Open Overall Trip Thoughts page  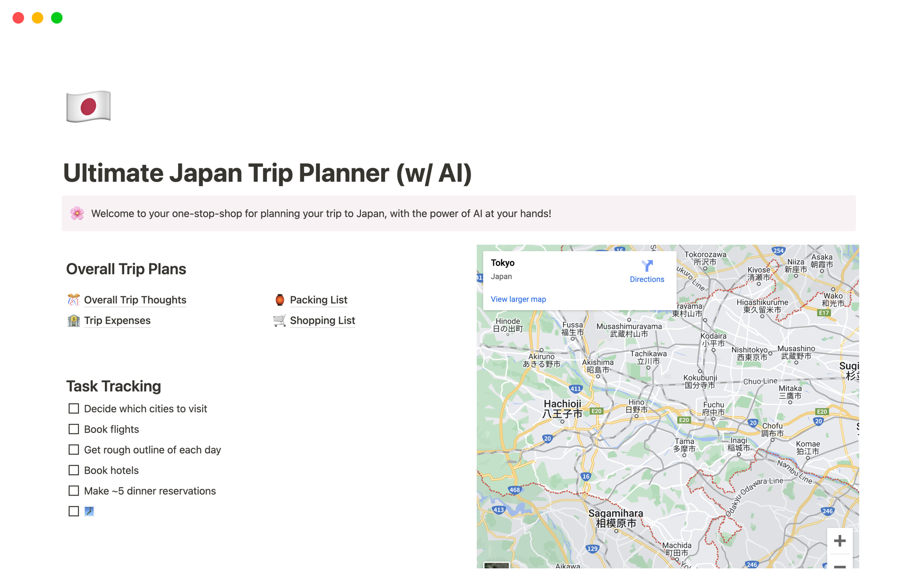(136, 300)
